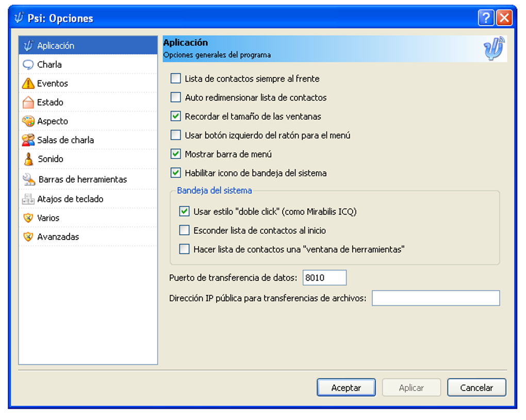The height and width of the screenshot is (420, 526).
Task: Check 'Esconder lista de contactos al inicio'
Action: point(185,231)
